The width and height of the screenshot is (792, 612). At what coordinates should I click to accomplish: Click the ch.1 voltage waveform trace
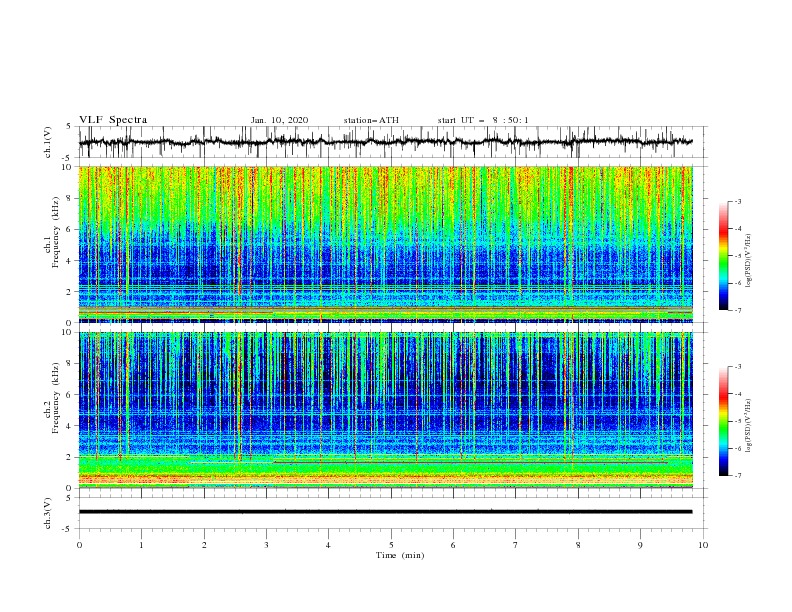(x=385, y=142)
